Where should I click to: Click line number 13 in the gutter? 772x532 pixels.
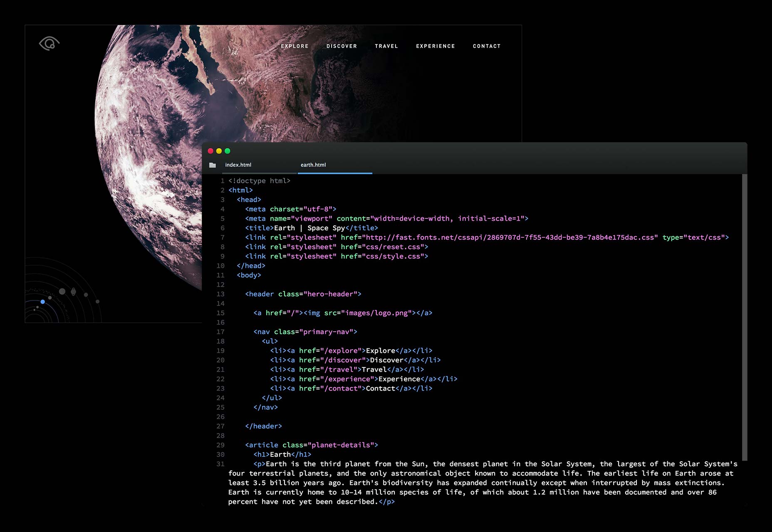coord(220,294)
